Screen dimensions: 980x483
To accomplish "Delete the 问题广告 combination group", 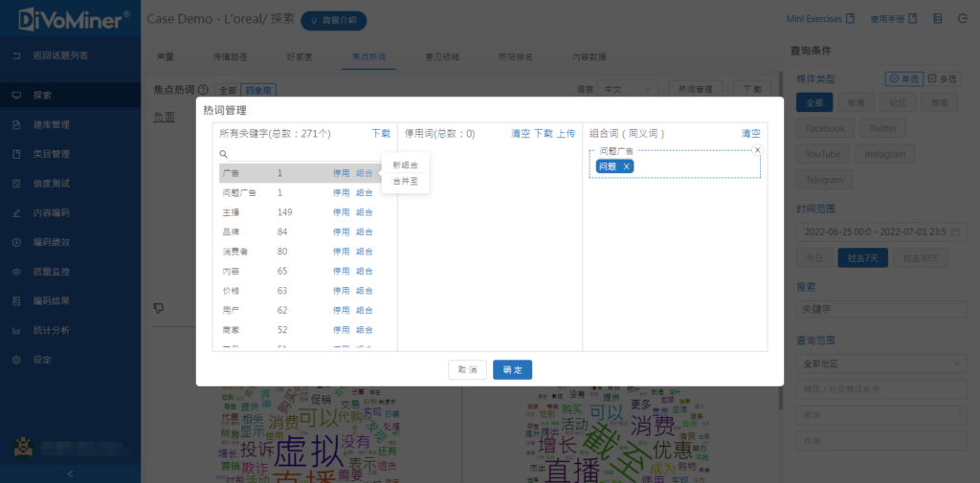I will 758,150.
